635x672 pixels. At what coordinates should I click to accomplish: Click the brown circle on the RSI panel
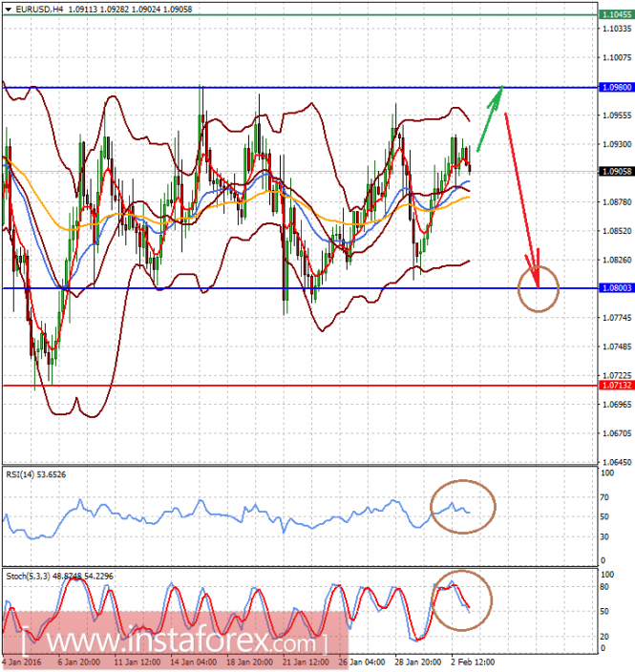[463, 507]
